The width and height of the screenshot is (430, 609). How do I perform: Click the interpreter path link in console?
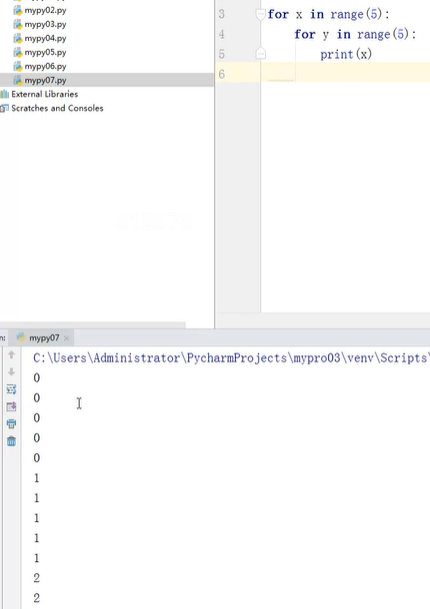[231, 358]
